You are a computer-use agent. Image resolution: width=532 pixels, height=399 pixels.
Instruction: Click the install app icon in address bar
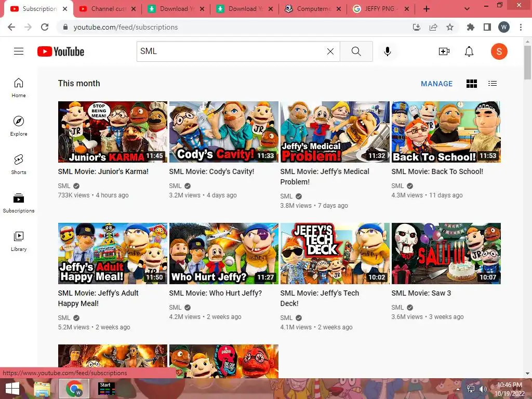416,27
